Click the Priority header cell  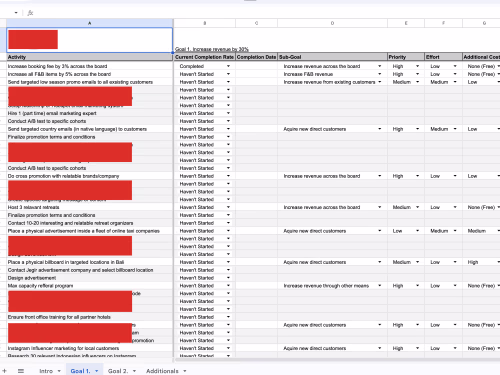tap(406, 57)
